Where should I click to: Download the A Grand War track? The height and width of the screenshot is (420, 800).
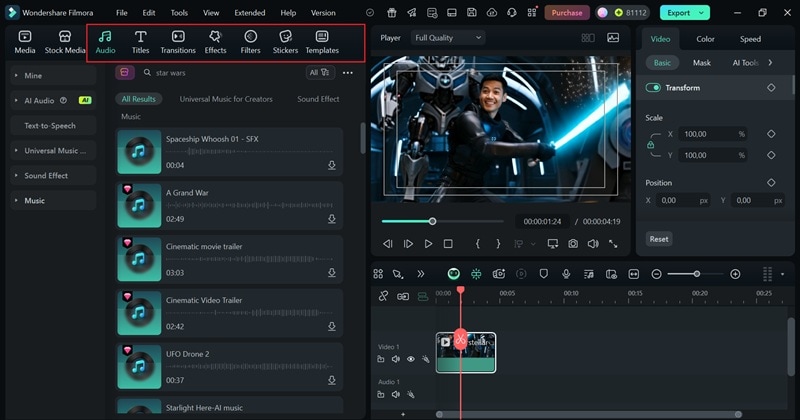(332, 218)
